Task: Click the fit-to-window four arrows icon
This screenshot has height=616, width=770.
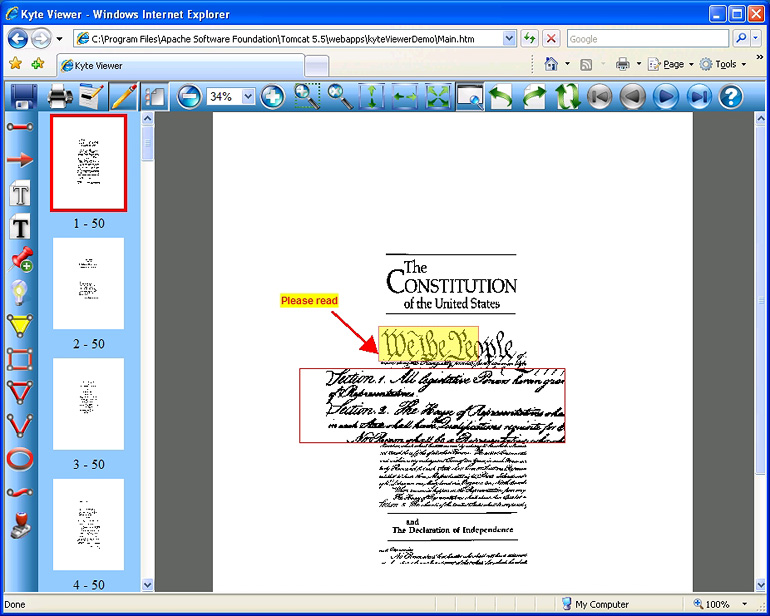Action: pyautogui.click(x=438, y=96)
